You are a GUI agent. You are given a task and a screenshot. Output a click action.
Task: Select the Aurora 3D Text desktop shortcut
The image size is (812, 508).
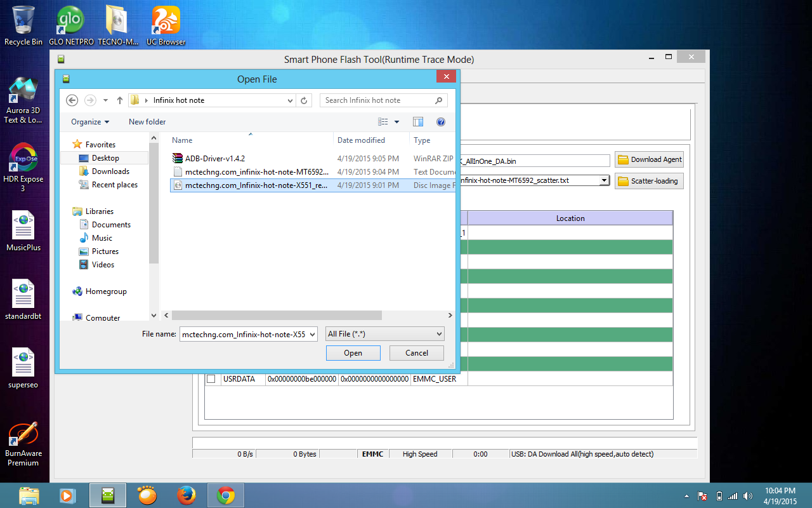(x=23, y=100)
